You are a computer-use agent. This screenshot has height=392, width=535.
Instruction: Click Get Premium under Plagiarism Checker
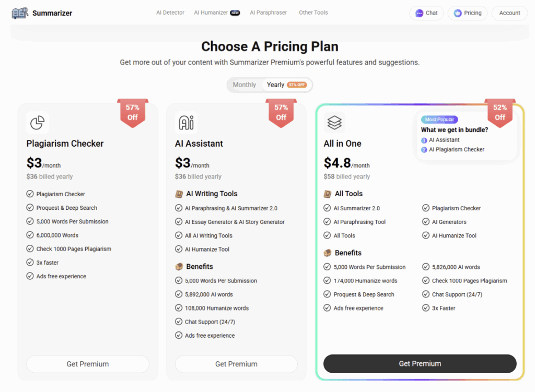[x=88, y=364]
